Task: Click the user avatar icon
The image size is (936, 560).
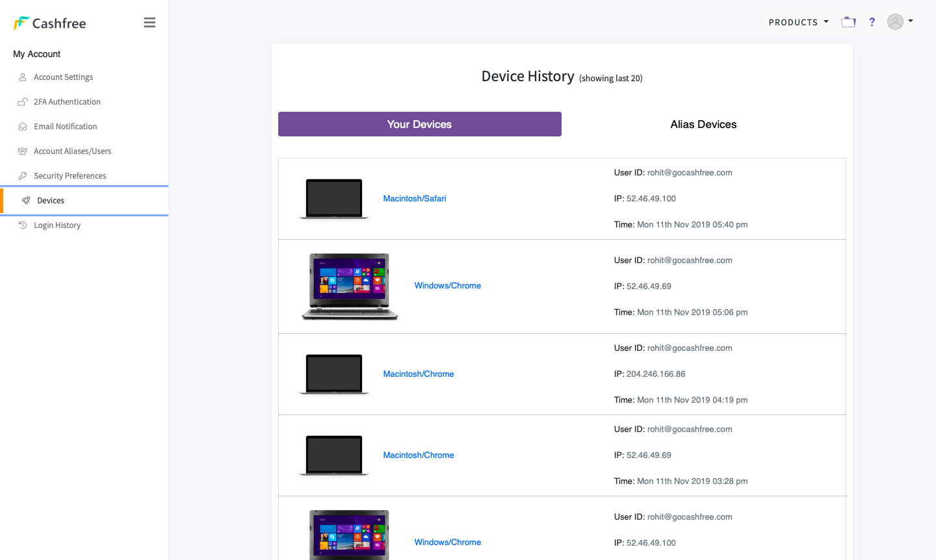Action: 895,21
